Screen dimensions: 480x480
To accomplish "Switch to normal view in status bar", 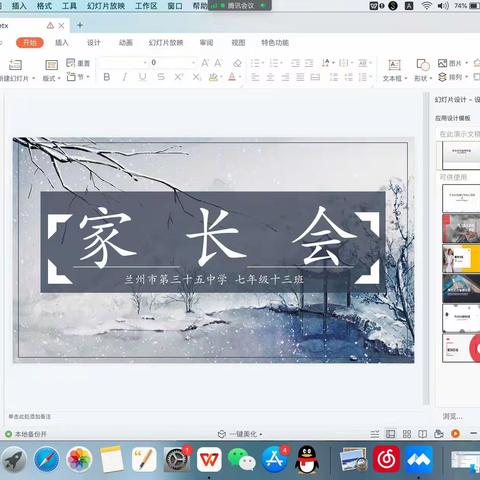I will [390, 434].
